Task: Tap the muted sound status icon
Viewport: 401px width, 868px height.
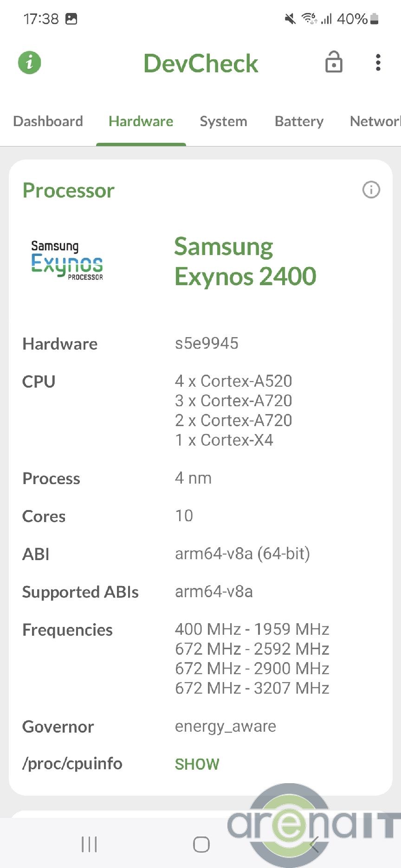Action: click(x=290, y=19)
